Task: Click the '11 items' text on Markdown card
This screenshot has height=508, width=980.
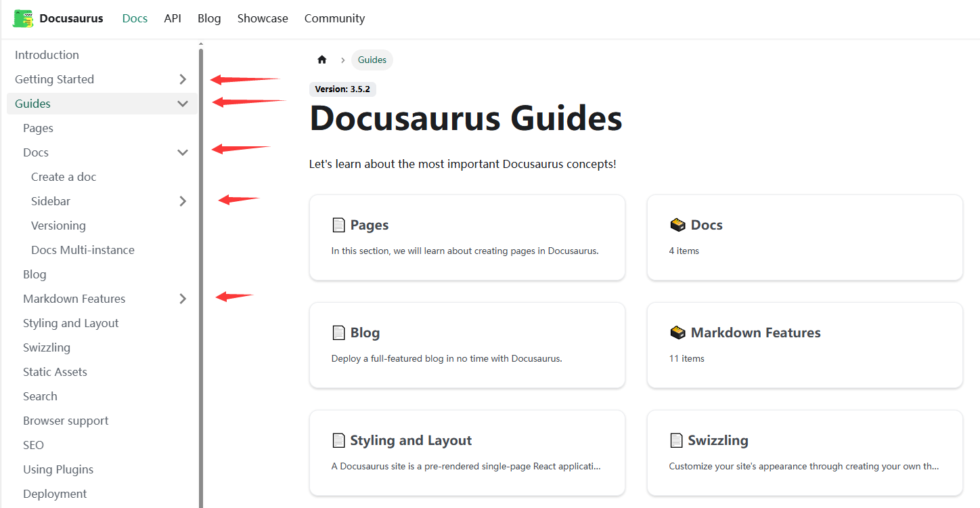Action: click(687, 358)
